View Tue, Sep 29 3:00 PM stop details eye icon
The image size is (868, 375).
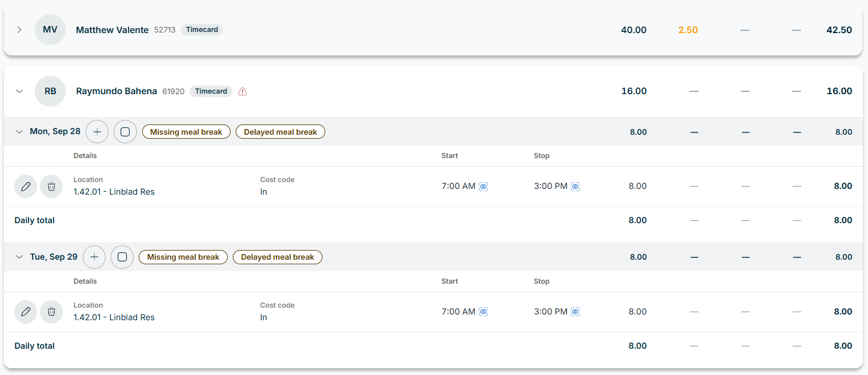click(575, 312)
